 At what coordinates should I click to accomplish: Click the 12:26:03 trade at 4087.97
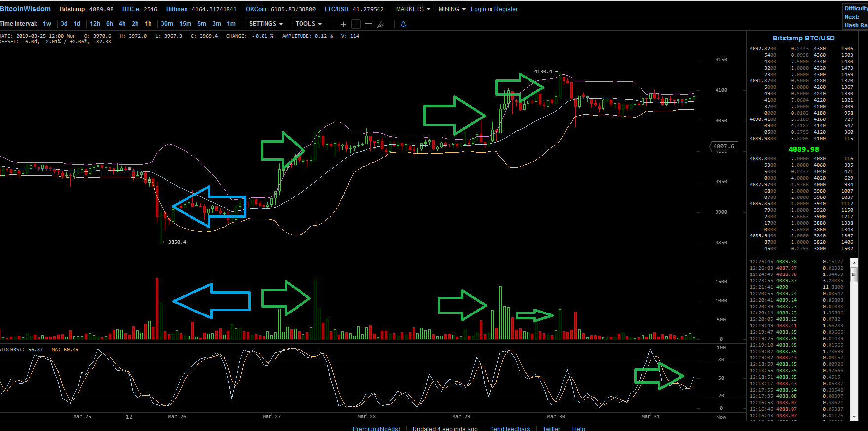point(796,268)
